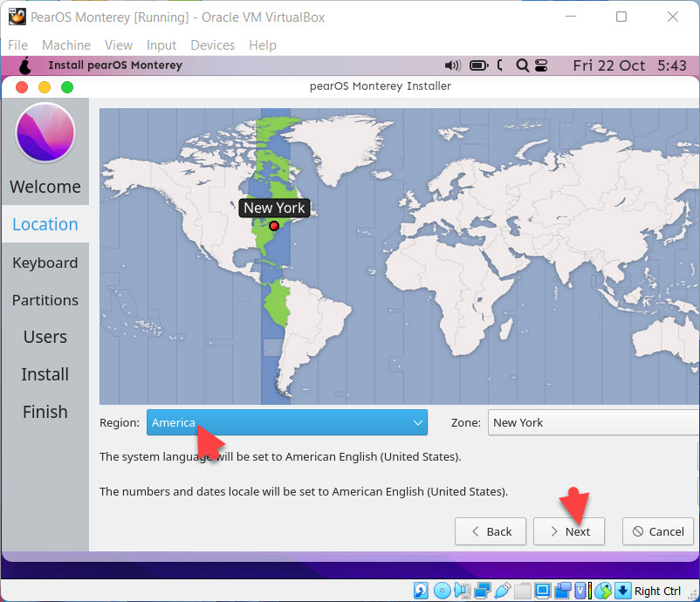The height and width of the screenshot is (602, 700).
Task: Click the network adapters icon in VirtualBox status bar
Action: [x=483, y=591]
